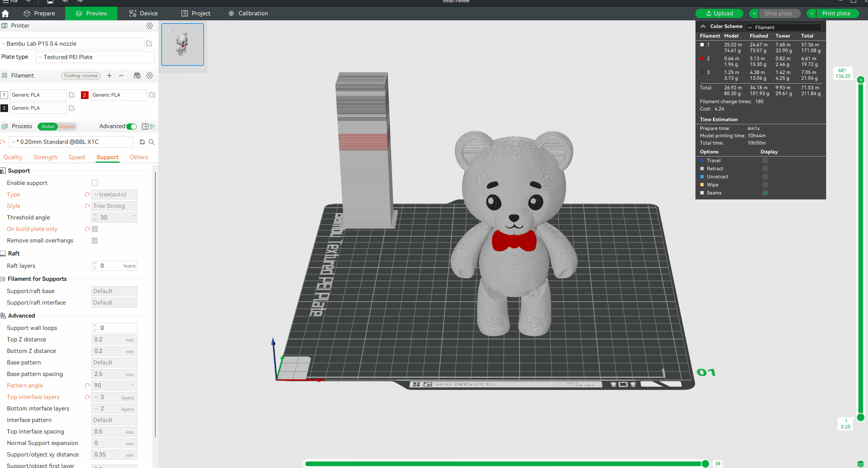
Task: Open Flushing volumes settings
Action: pos(81,76)
